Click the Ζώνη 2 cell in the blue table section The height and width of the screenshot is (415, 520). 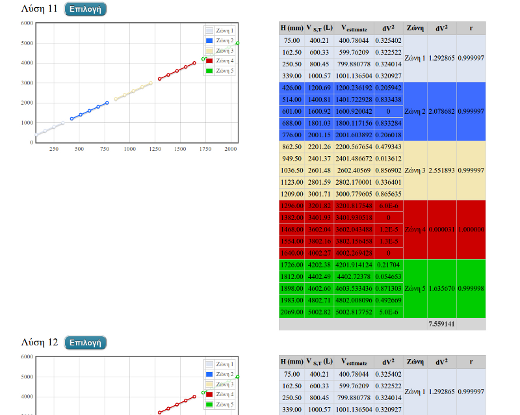click(x=415, y=111)
